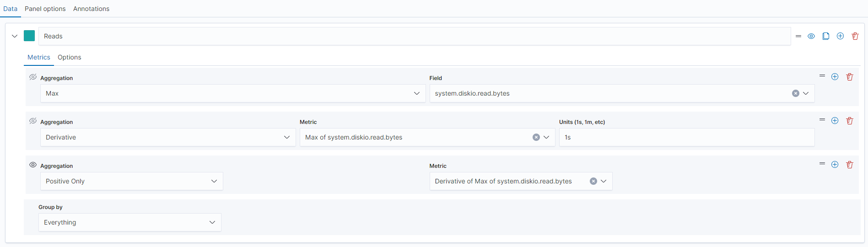Toggle Reads series visibility eye
The height and width of the screenshot is (247, 868).
coord(811,36)
